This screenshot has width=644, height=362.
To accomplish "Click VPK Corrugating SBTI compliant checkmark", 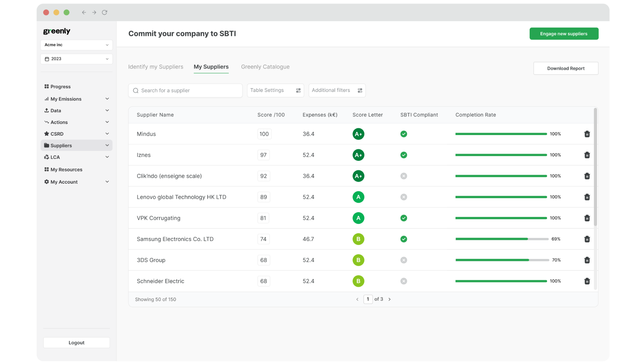I will pos(404,218).
